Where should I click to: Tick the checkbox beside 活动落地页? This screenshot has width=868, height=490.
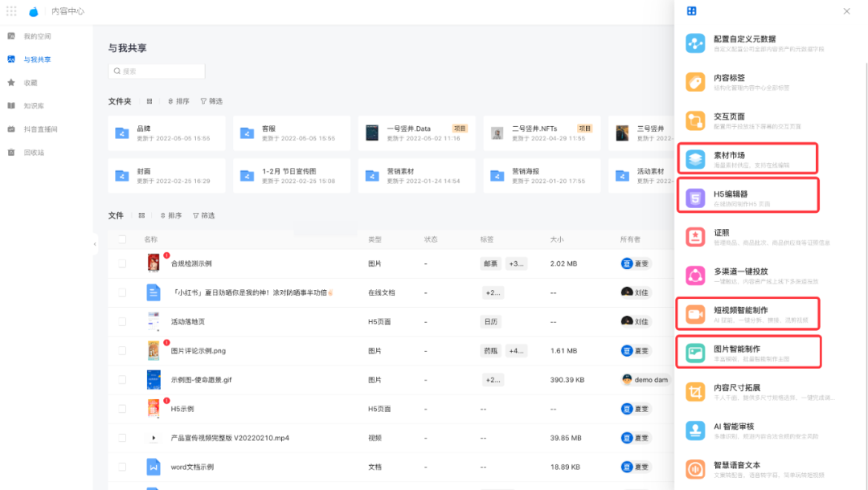(x=122, y=321)
